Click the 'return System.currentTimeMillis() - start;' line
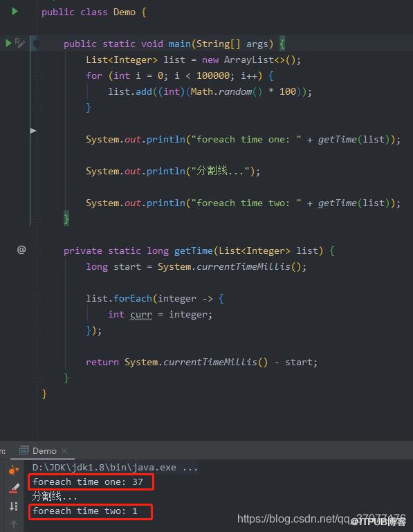Screen dimensions: 413x532 [x=201, y=362]
